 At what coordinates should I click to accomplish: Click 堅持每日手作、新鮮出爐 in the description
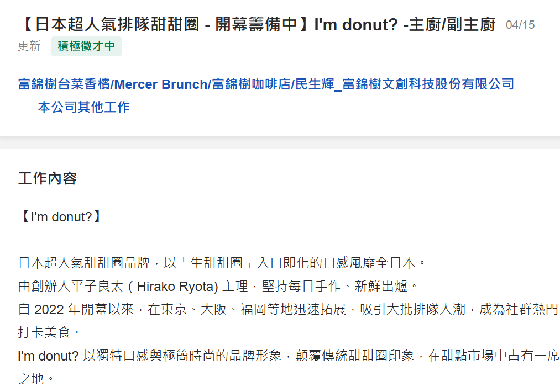pyautogui.click(x=334, y=287)
